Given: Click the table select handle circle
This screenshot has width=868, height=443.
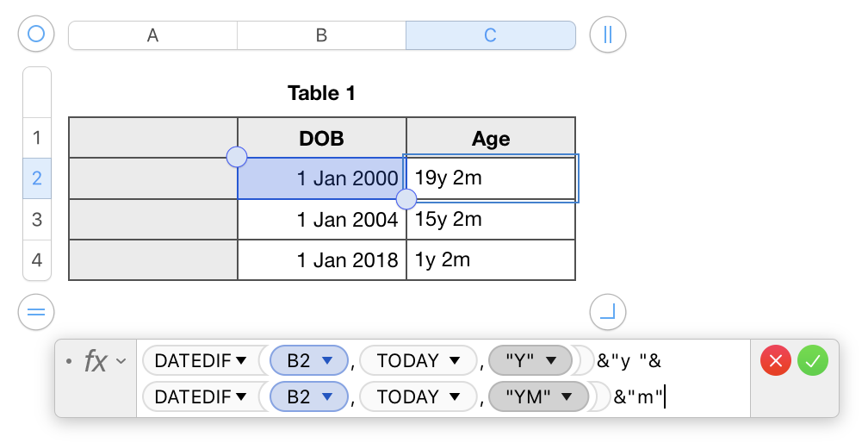Looking at the screenshot, I should click(x=36, y=34).
